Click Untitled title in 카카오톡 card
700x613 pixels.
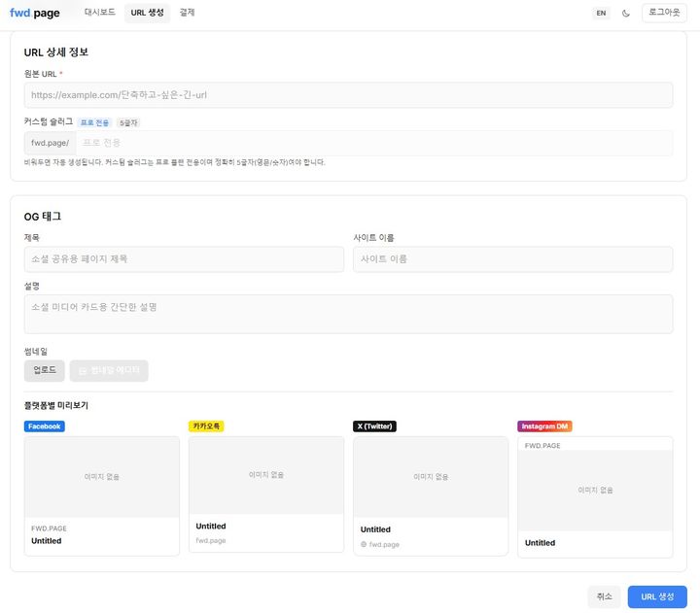click(x=211, y=526)
